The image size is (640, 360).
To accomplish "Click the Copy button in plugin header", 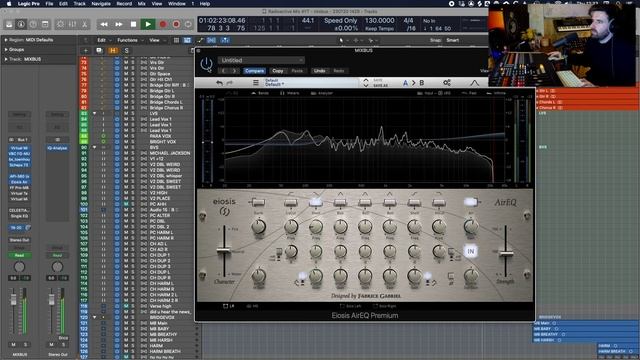I will tap(278, 71).
